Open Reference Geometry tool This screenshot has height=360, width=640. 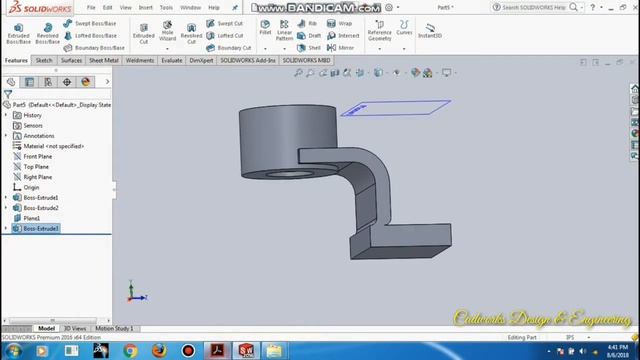point(380,30)
